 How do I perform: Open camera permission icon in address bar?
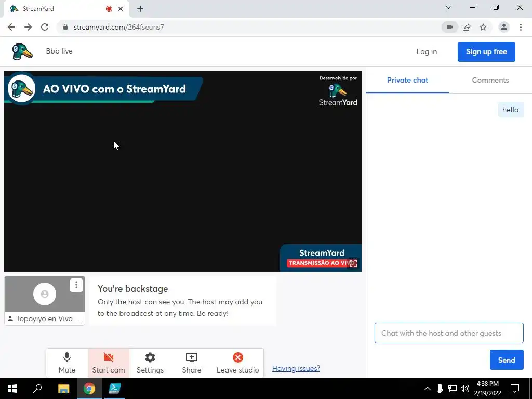point(450,27)
